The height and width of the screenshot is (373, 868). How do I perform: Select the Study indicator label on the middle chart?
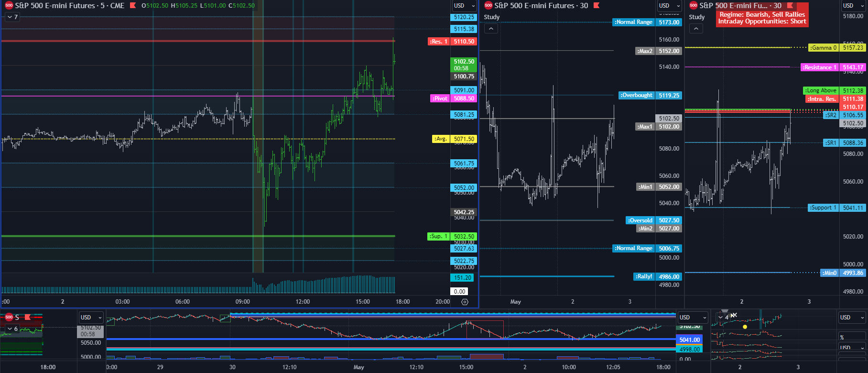point(491,17)
